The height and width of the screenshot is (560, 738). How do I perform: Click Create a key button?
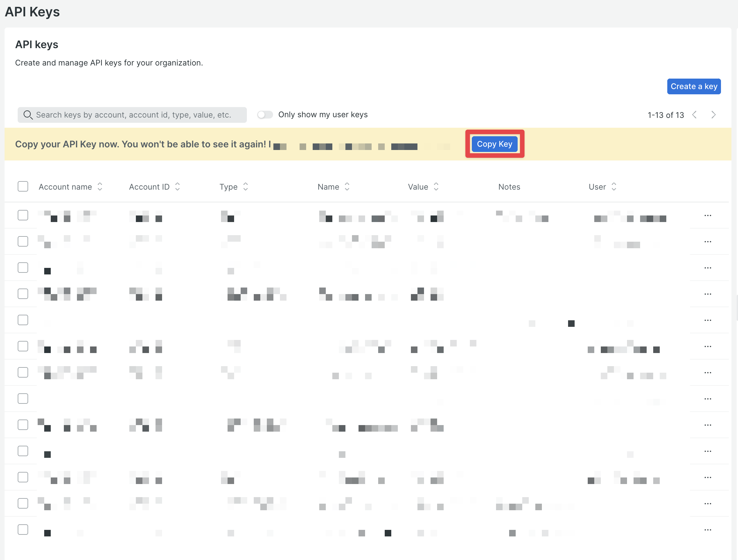pyautogui.click(x=693, y=86)
